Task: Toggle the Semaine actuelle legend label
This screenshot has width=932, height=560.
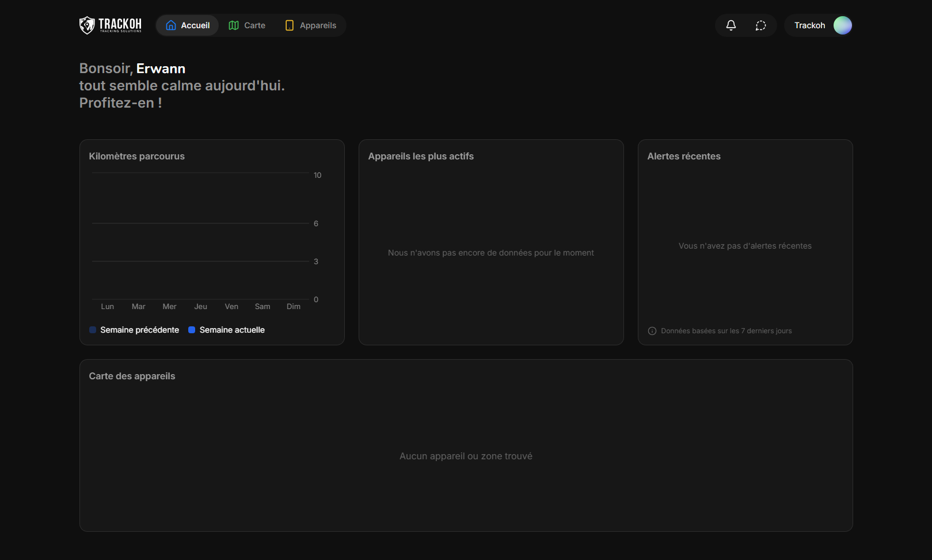Action: (232, 330)
